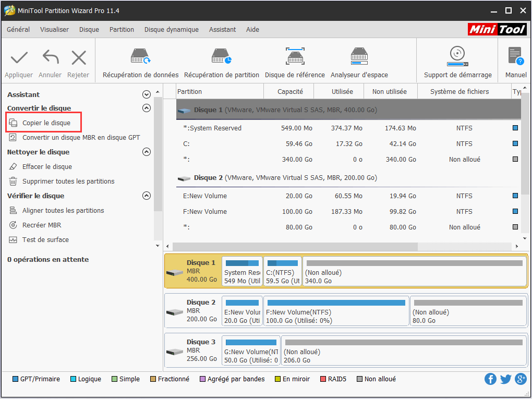Click the Convertir MBR en GPT icon
The image size is (532, 399).
coord(13,137)
